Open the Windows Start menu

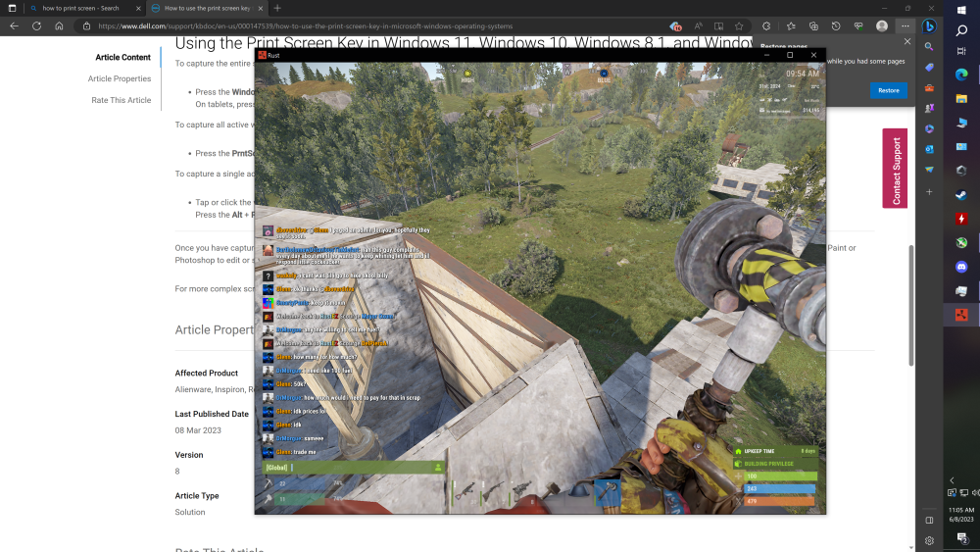point(961,10)
